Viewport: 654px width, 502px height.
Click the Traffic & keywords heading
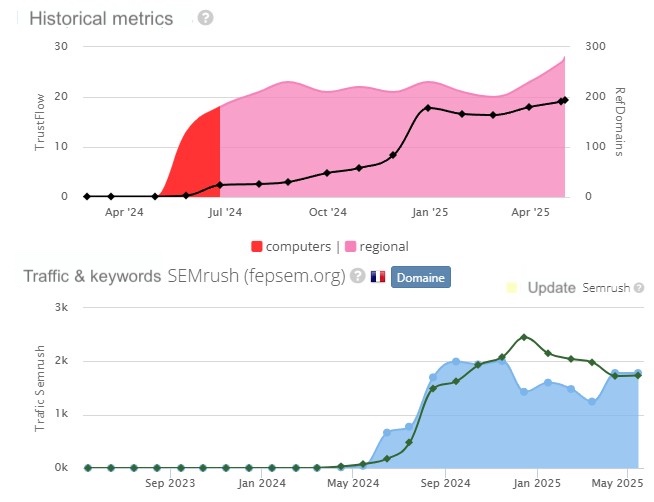(95, 277)
